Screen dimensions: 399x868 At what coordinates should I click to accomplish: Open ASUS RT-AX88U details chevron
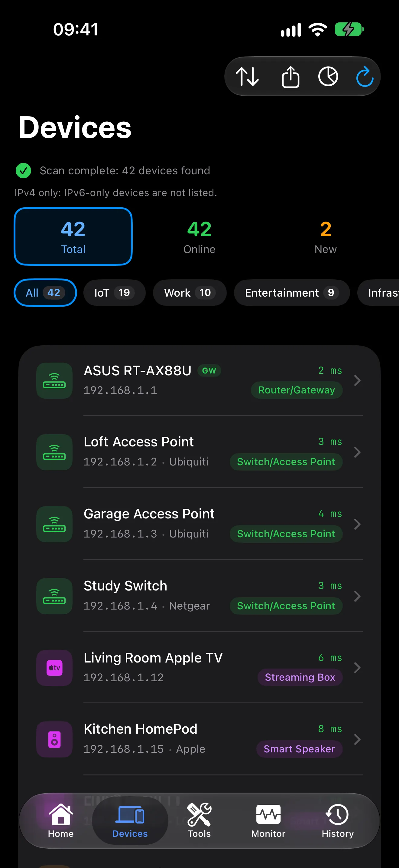pos(357,381)
